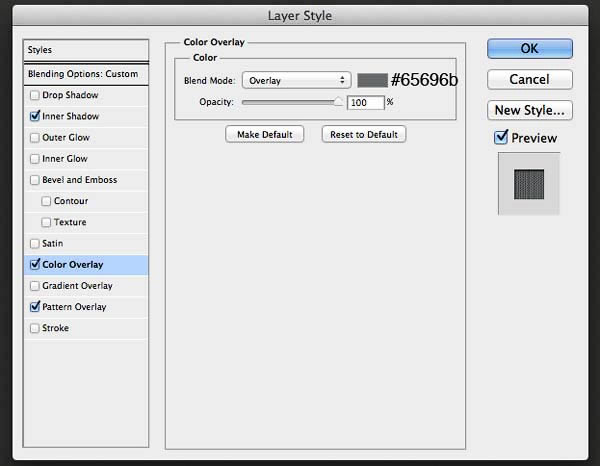The width and height of the screenshot is (600, 466).
Task: Select the Inner Glow label
Action: [65, 158]
